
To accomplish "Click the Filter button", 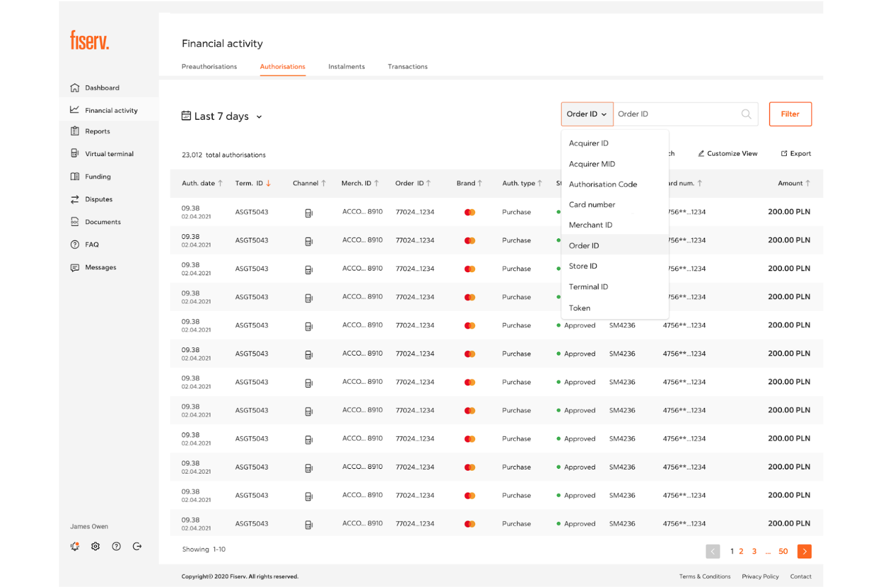I will click(790, 114).
